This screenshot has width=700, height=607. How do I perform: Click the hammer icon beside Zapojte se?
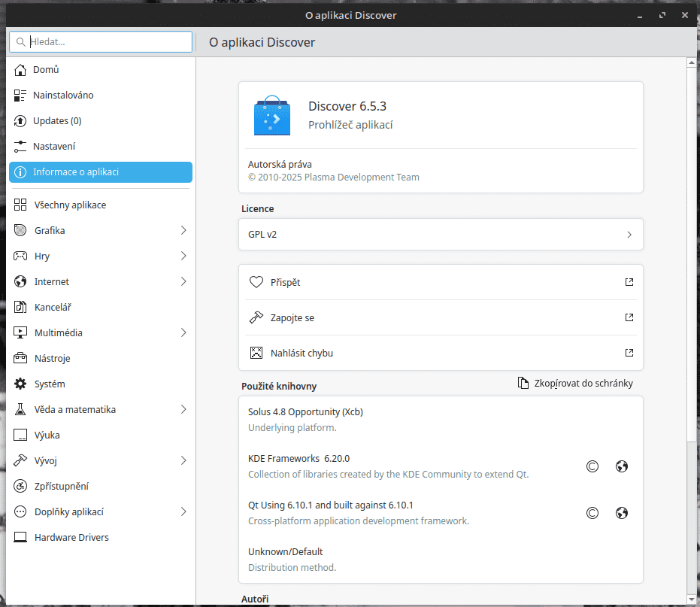pyautogui.click(x=256, y=317)
